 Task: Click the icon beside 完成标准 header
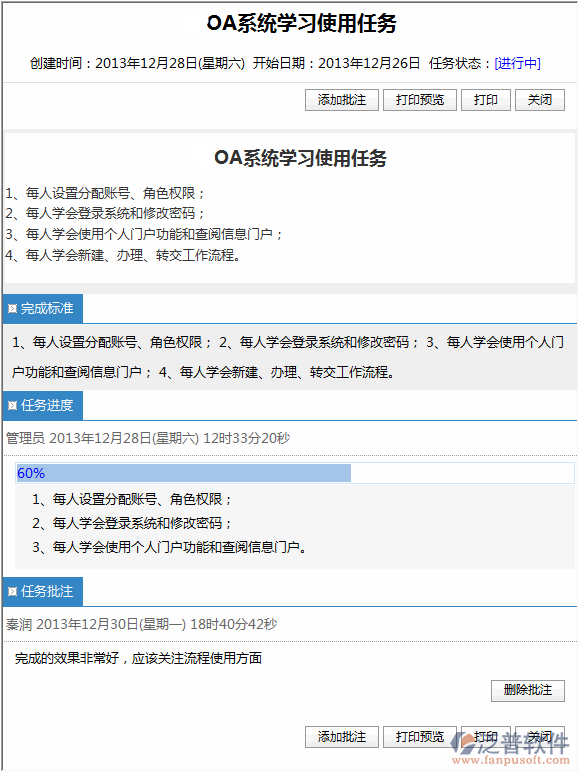12,309
